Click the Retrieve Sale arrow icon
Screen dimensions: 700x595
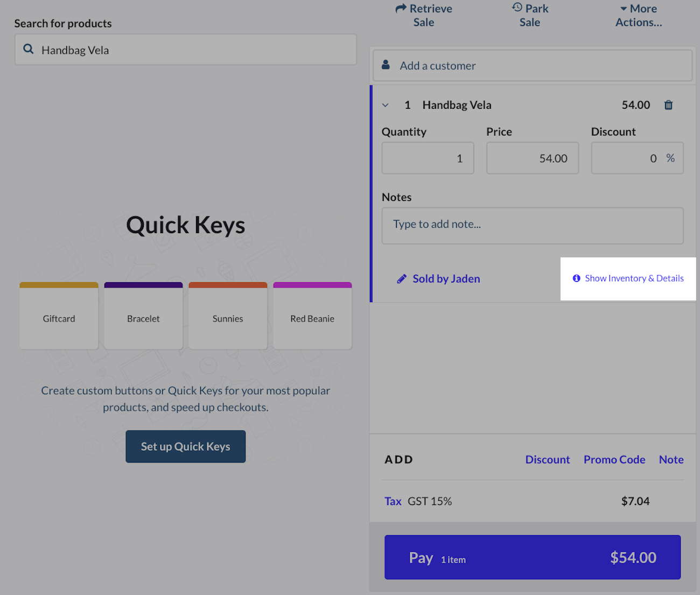click(x=400, y=9)
